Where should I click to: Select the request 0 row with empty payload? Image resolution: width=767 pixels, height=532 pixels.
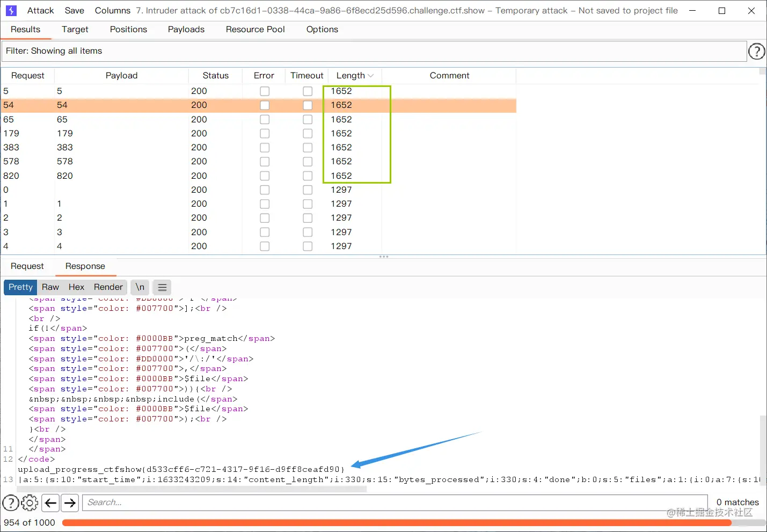point(259,190)
